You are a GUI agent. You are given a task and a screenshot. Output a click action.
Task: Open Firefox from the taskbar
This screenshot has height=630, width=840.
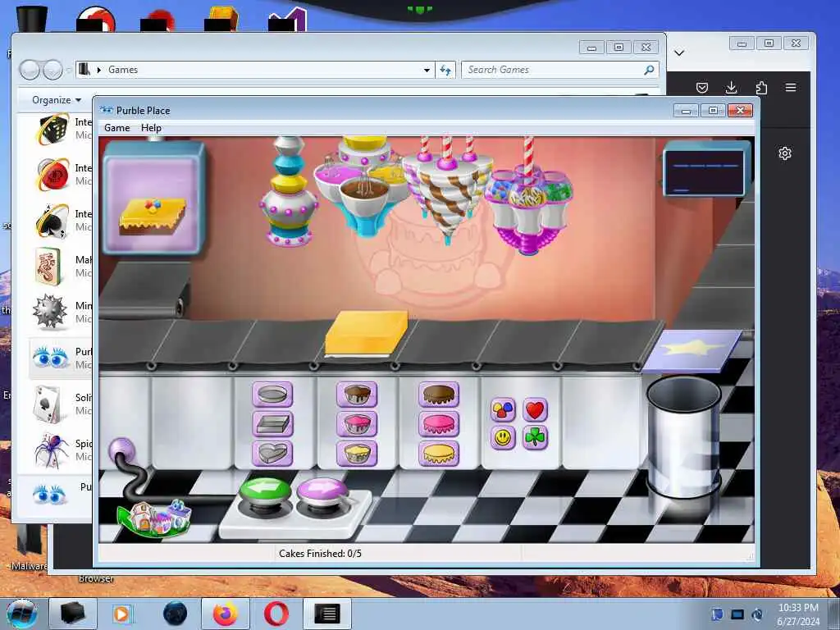(x=225, y=614)
